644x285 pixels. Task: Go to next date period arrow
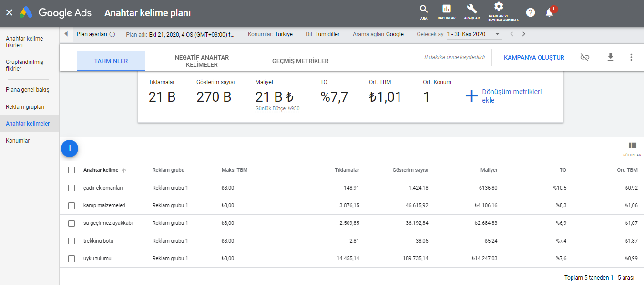(524, 34)
